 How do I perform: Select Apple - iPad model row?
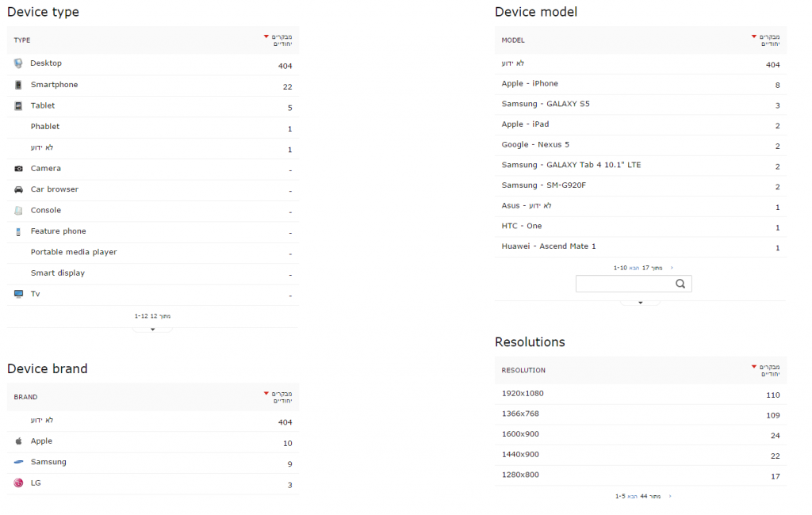[641, 124]
